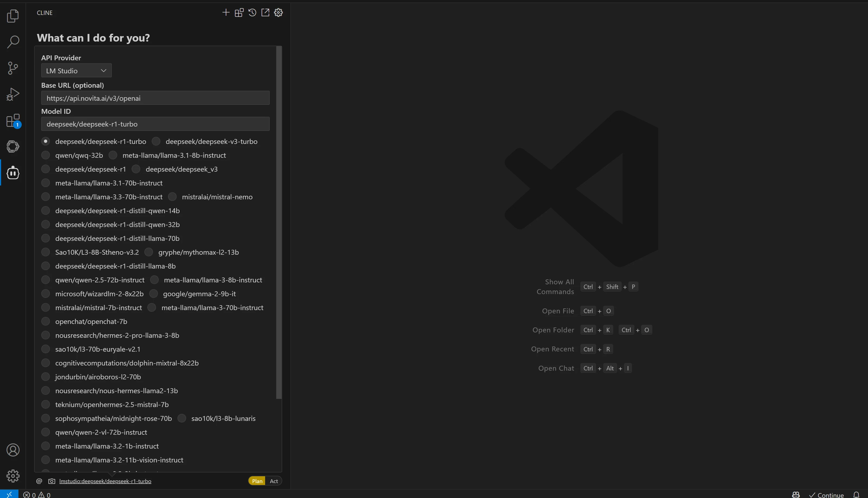Select microsoft/wizardlm-2-8x22b radio
The height and width of the screenshot is (498, 868).
click(46, 294)
